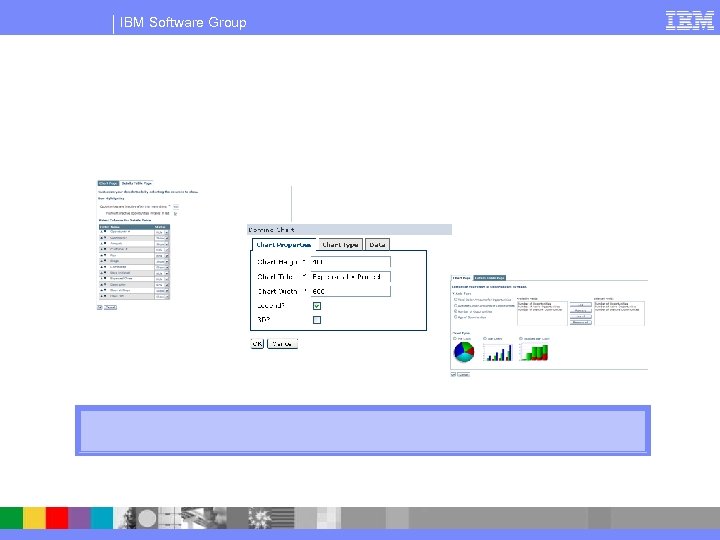720x540 pixels.
Task: Click the Add button between field lists
Action: click(x=580, y=305)
